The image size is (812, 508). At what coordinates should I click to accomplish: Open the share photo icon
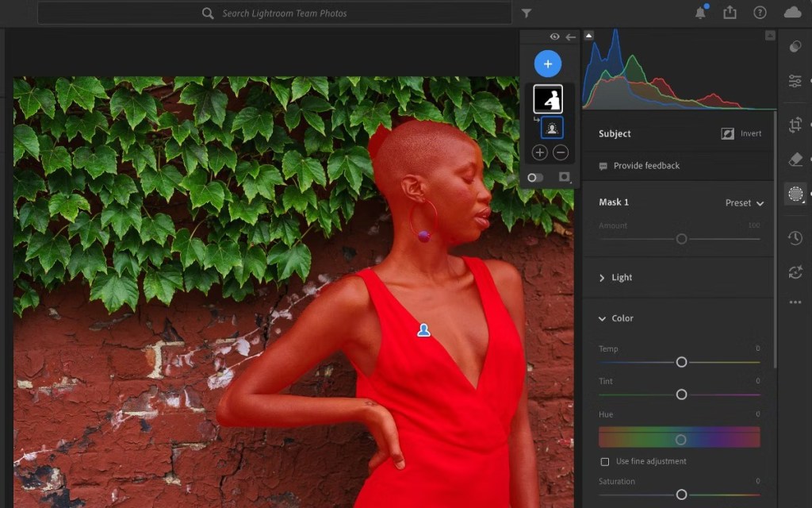tap(730, 13)
